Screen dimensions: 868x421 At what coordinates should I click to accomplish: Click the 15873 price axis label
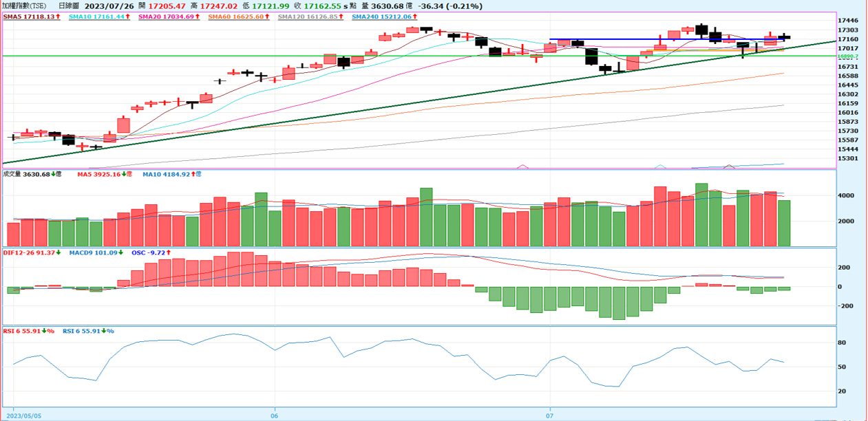click(x=848, y=122)
